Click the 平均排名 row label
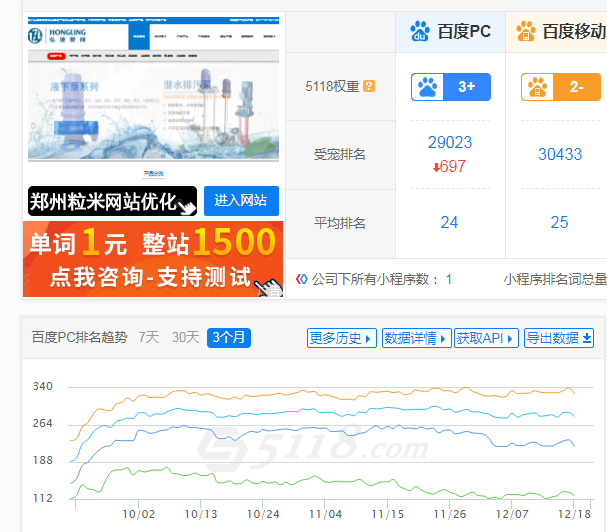Screen dimensions: 607x532 tap(340, 223)
